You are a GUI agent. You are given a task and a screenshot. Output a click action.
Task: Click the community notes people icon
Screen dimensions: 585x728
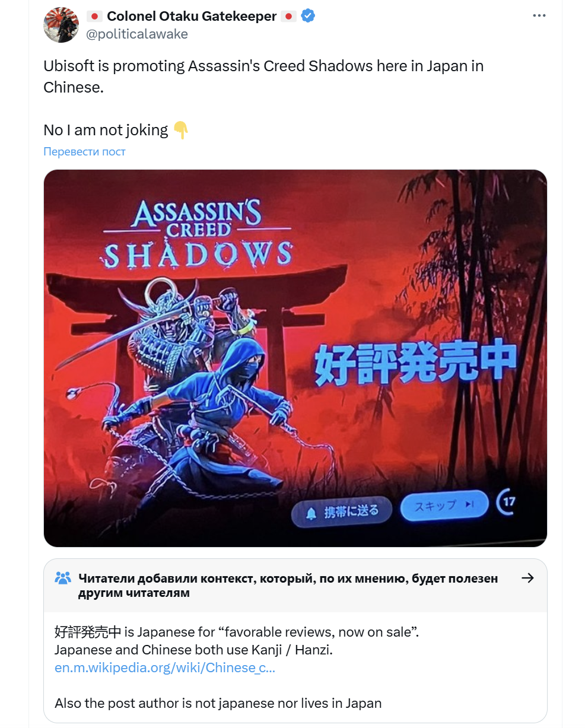coord(63,578)
